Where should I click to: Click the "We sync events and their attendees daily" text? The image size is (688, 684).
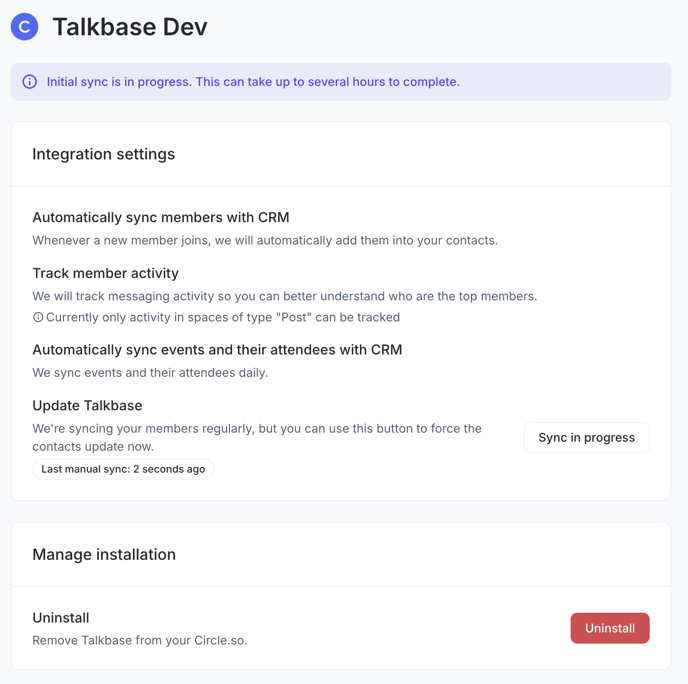click(x=150, y=372)
